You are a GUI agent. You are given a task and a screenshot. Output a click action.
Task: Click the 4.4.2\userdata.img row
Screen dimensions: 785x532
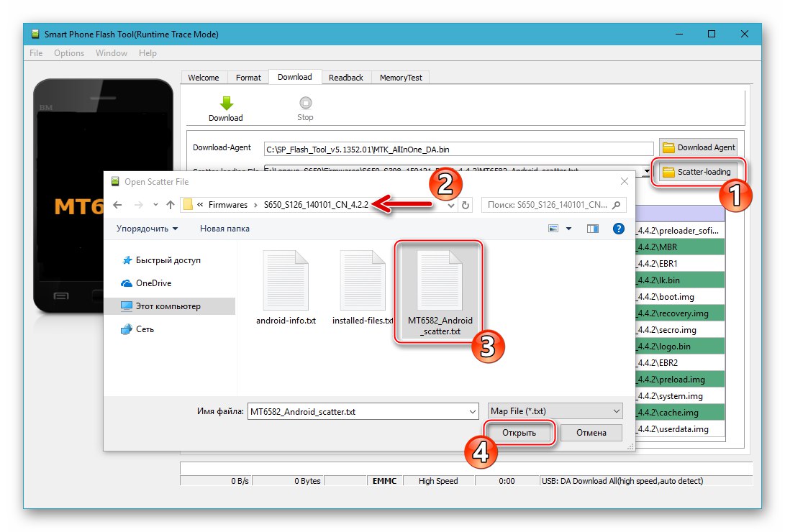[x=680, y=429]
